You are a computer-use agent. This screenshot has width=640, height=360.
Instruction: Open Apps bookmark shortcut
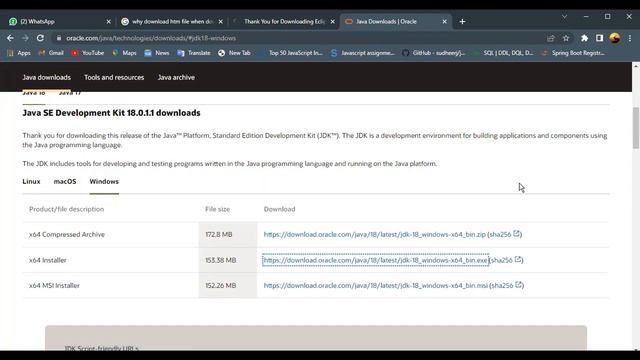click(x=19, y=53)
